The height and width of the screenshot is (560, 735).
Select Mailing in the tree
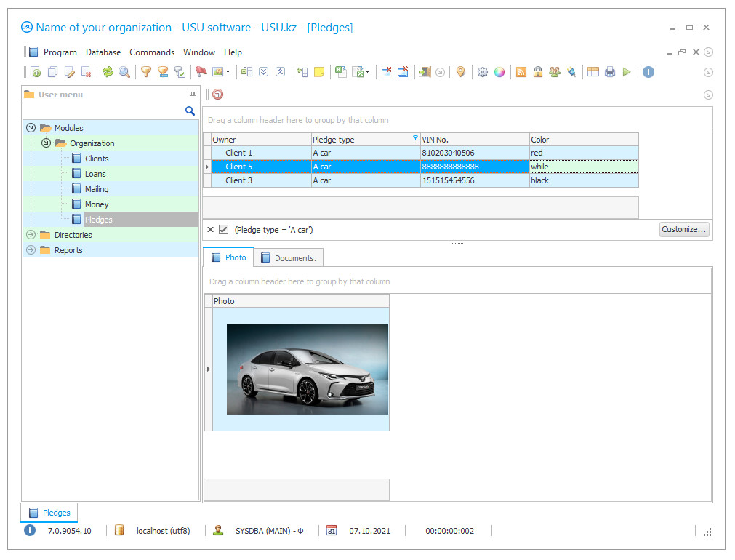click(x=97, y=189)
